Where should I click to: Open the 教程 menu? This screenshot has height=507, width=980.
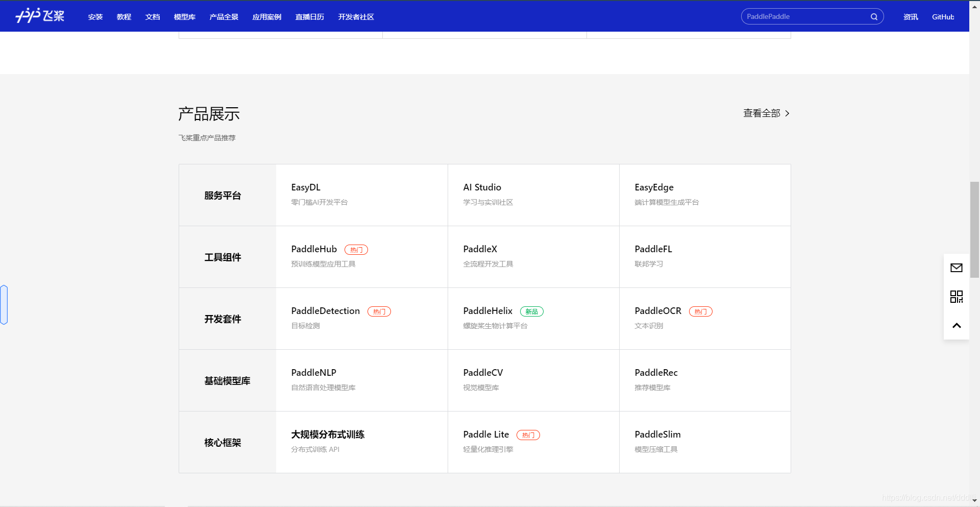coord(124,17)
